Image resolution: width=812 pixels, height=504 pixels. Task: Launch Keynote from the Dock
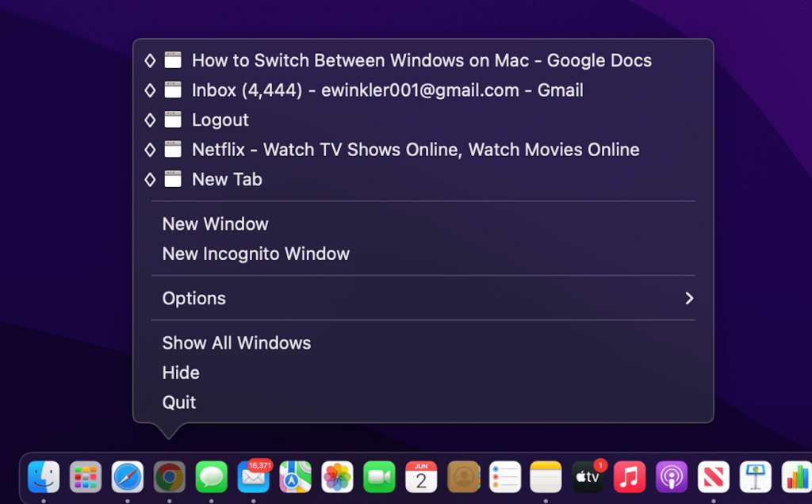pyautogui.click(x=756, y=476)
